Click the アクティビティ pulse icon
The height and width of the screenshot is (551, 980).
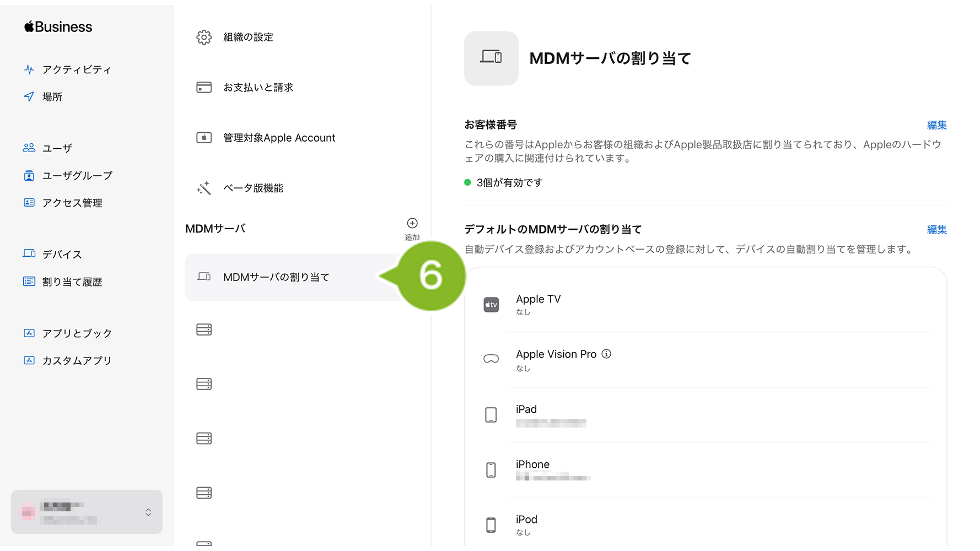point(29,69)
